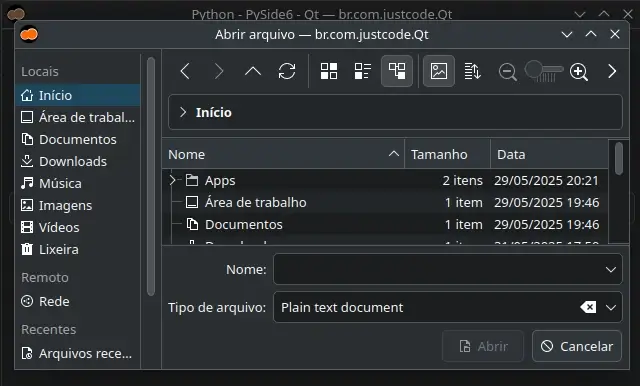Click the Cancelar button

pos(577,346)
